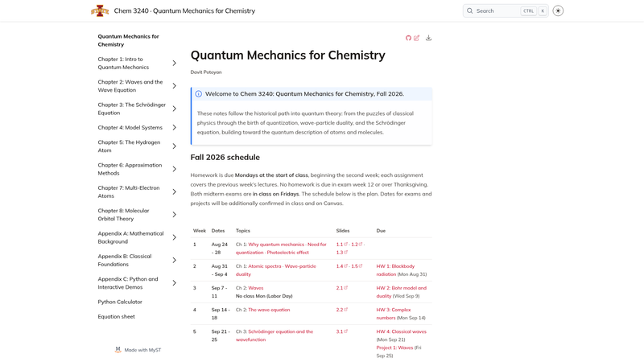Expand Chapter 4: Model Systems chevron
Image resolution: width=644 pixels, height=362 pixels.
174,128
